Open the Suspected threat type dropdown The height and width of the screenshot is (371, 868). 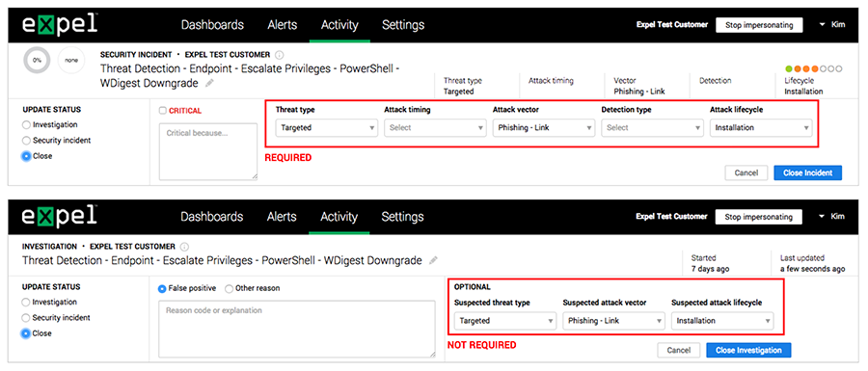pyautogui.click(x=505, y=321)
